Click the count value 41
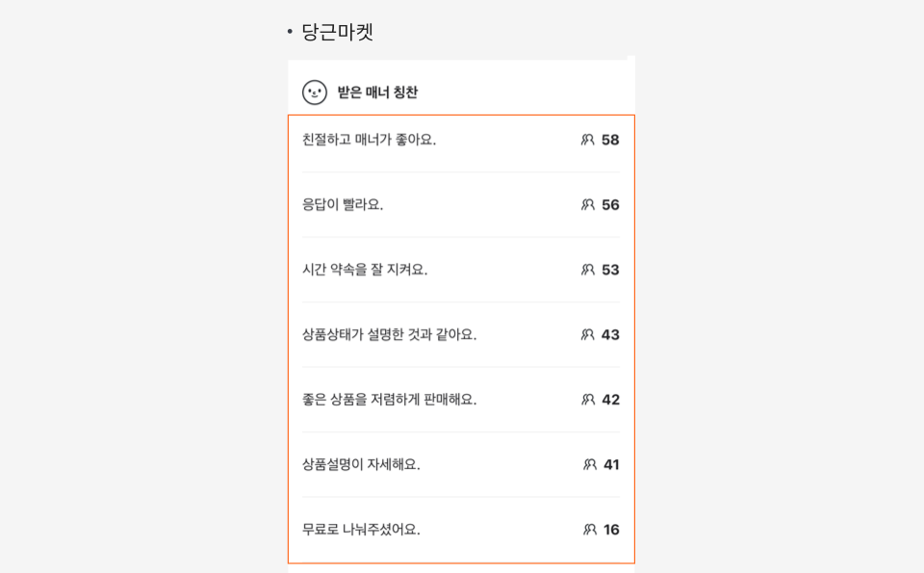The width and height of the screenshot is (924, 573). [x=612, y=464]
